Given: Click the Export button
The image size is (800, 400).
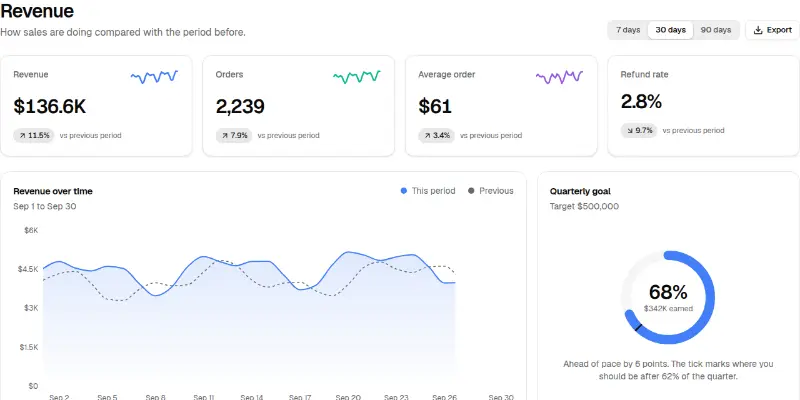Looking at the screenshot, I should coord(772,30).
